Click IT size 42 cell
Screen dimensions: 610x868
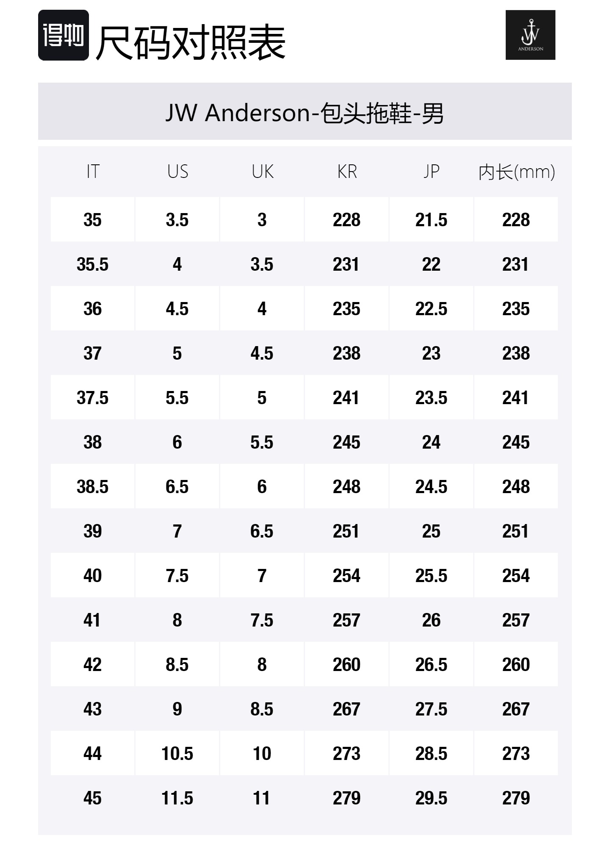pos(93,664)
